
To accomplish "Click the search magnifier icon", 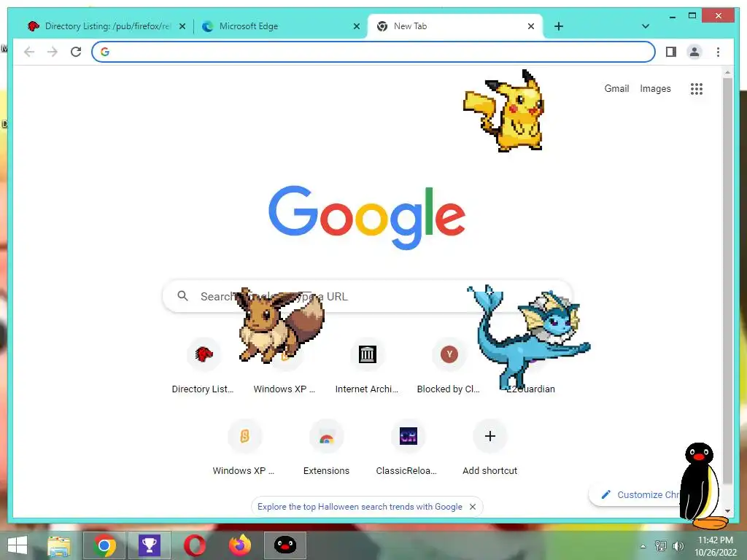I will click(x=182, y=296).
